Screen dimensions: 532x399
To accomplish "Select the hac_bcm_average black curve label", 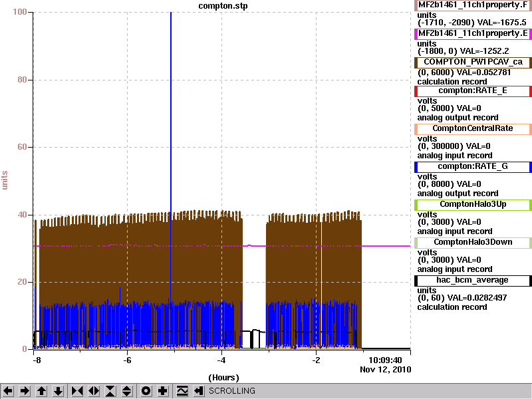I will coord(473,281).
